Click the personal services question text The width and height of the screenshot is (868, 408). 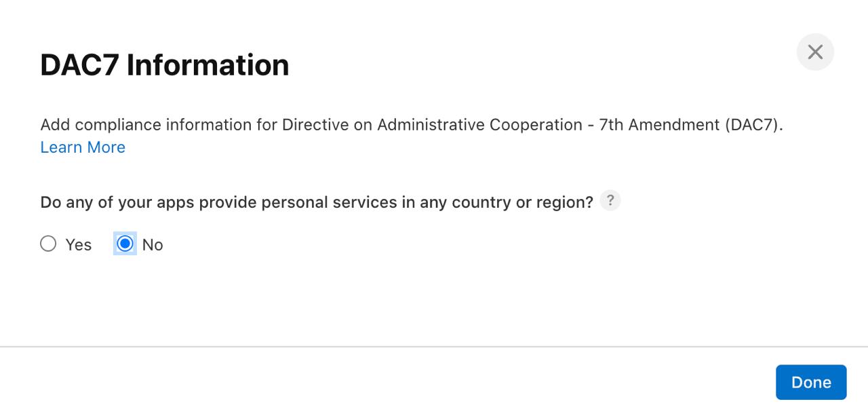317,202
